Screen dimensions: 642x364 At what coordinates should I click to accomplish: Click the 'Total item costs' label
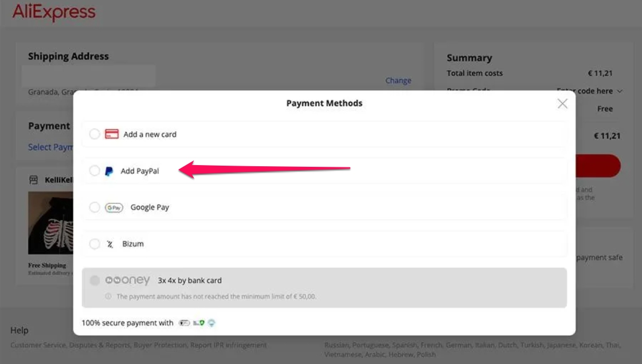tap(475, 73)
